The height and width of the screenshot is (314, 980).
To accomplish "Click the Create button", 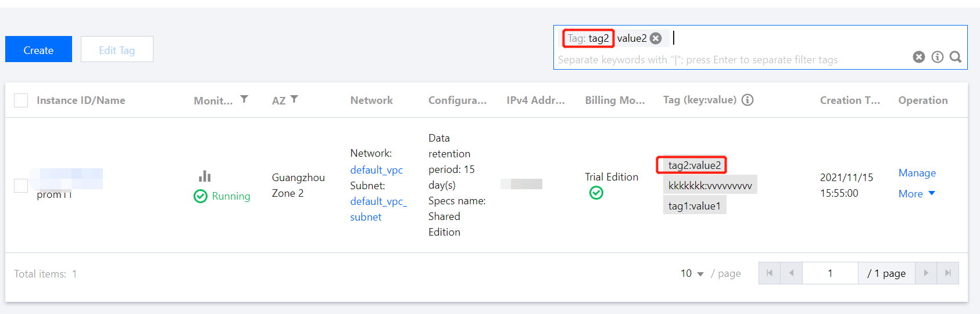I will pyautogui.click(x=38, y=49).
